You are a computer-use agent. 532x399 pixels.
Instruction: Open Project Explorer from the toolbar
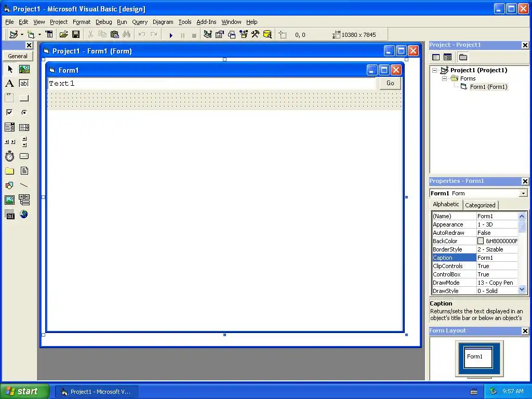click(208, 34)
